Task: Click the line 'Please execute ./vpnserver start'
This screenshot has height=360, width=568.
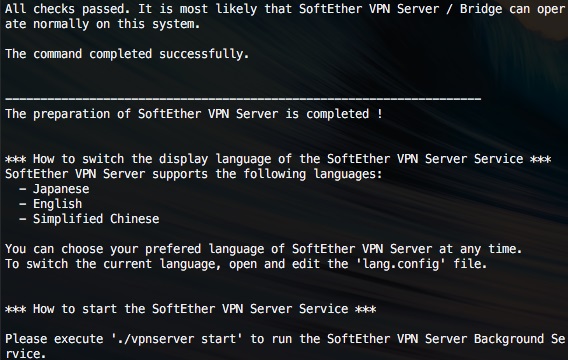Action: coord(285,339)
